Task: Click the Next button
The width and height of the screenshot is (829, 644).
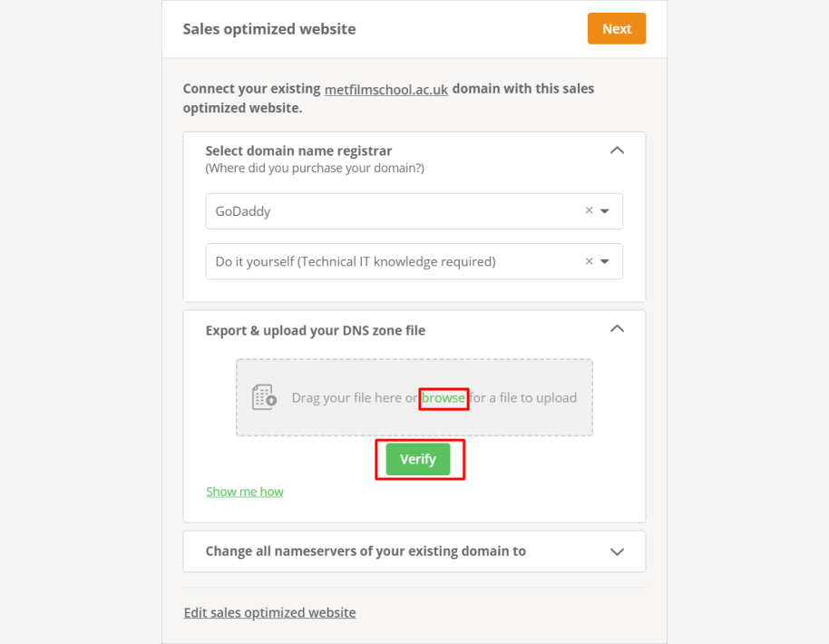Action: (616, 28)
